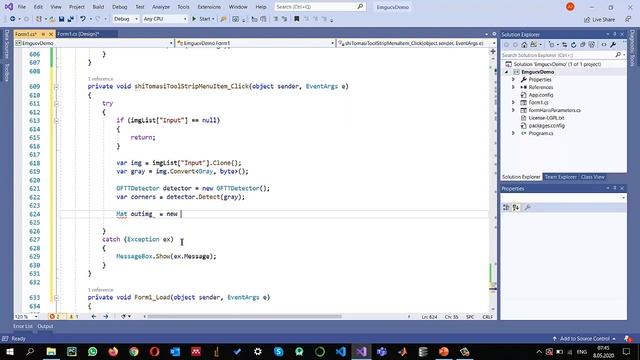The height and width of the screenshot is (360, 640).
Task: Click the Collapse All icon in Solution Explorer
Action: [582, 44]
